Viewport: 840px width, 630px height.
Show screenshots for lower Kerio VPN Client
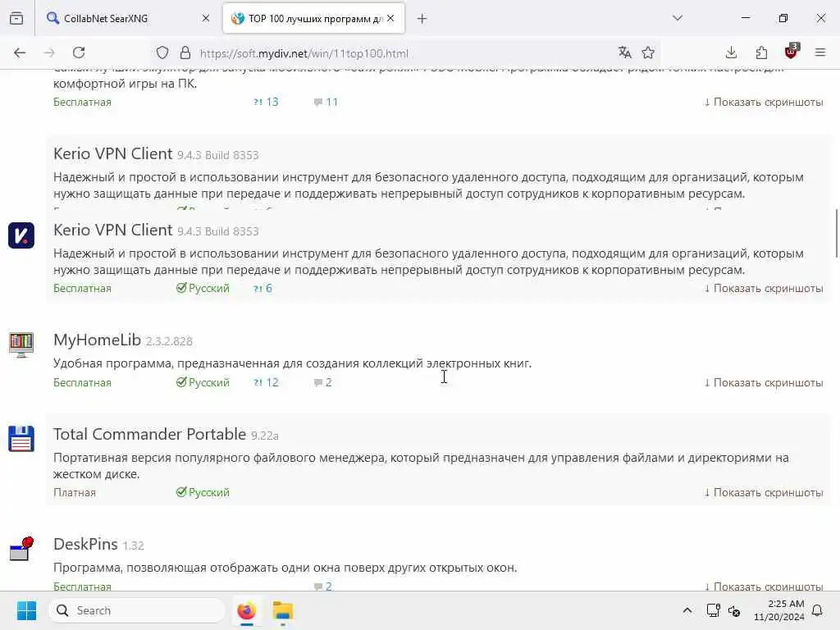[x=764, y=288]
